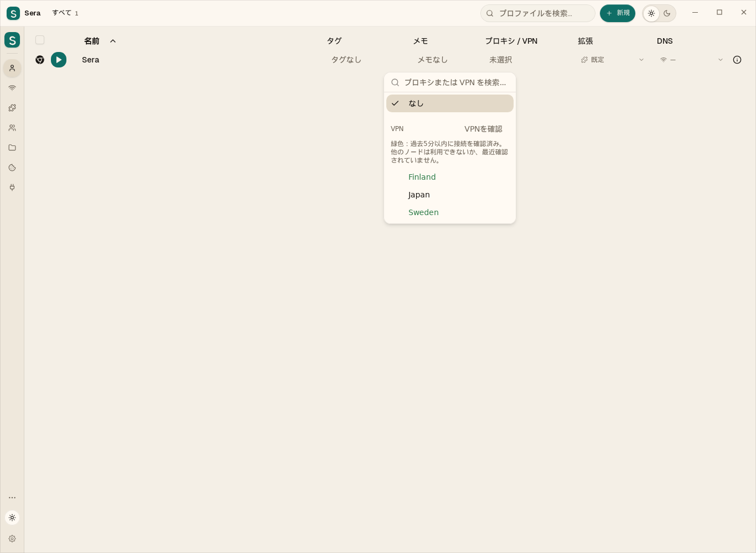Viewport: 756px width, 553px height.
Task: Focus the プロキシまたは VPN search field
Action: pos(450,82)
